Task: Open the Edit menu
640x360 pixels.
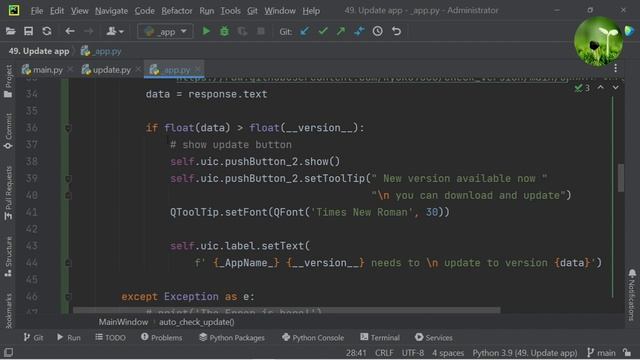Action: tap(57, 11)
